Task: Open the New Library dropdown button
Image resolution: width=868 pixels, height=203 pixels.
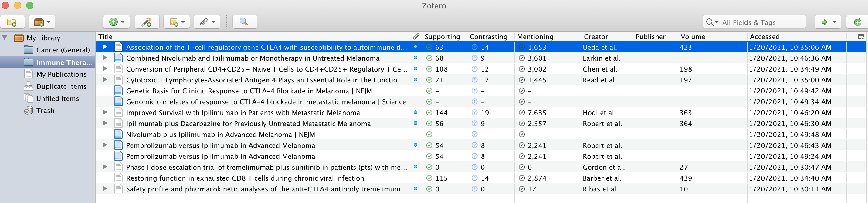Action: (x=42, y=22)
